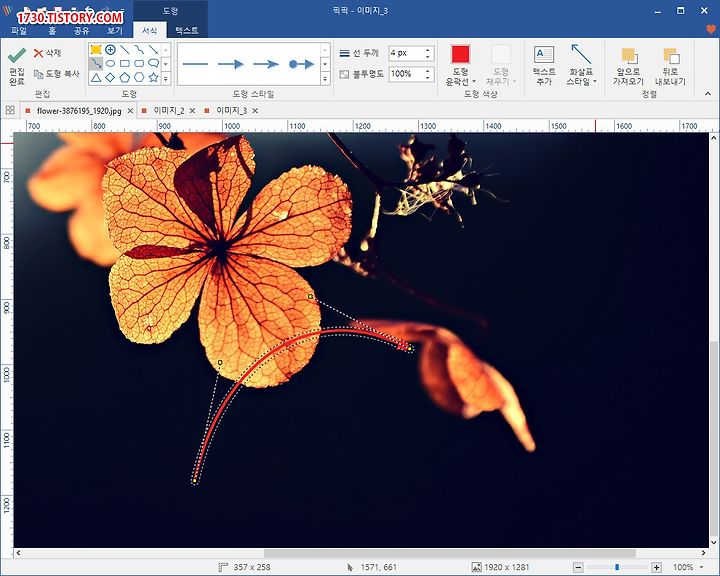Viewport: 720px width, 576px height.
Task: Open the 이미지_2 document tab
Action: point(169,111)
